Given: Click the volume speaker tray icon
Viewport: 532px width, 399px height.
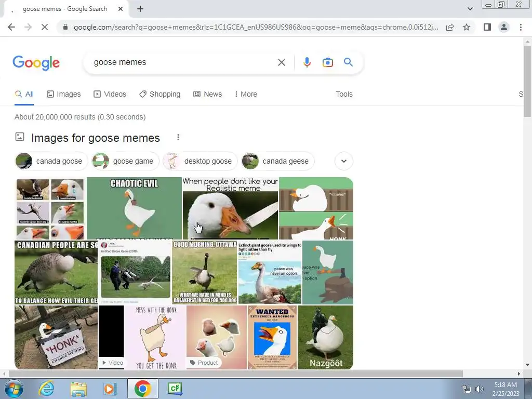Looking at the screenshot, I should (480, 389).
